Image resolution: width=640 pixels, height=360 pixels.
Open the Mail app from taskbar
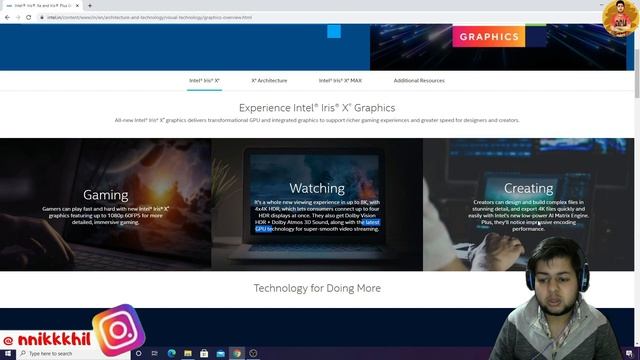[220, 353]
